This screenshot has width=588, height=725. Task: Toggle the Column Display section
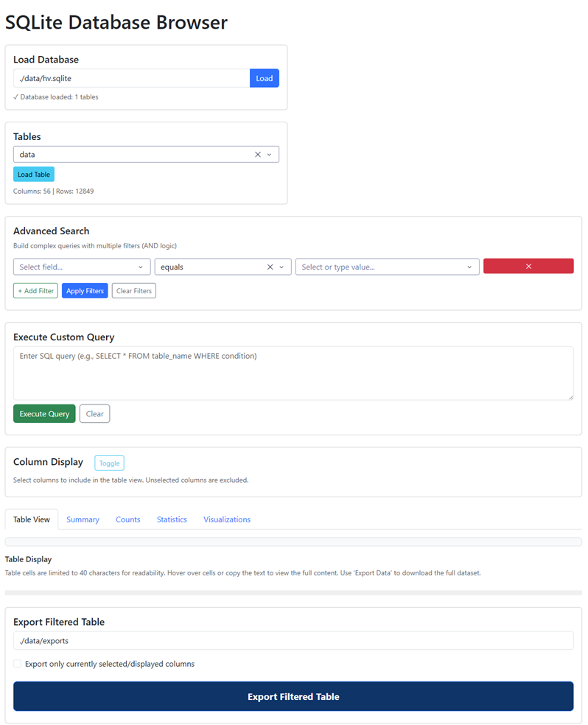pyautogui.click(x=110, y=463)
